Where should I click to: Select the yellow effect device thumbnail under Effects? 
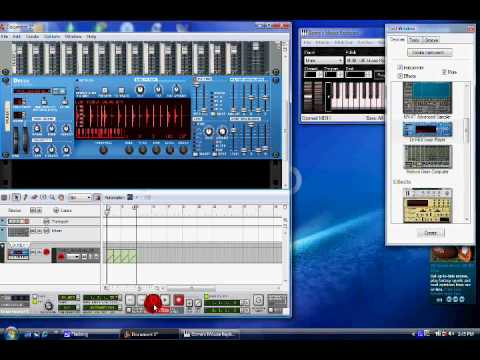pyautogui.click(x=428, y=206)
